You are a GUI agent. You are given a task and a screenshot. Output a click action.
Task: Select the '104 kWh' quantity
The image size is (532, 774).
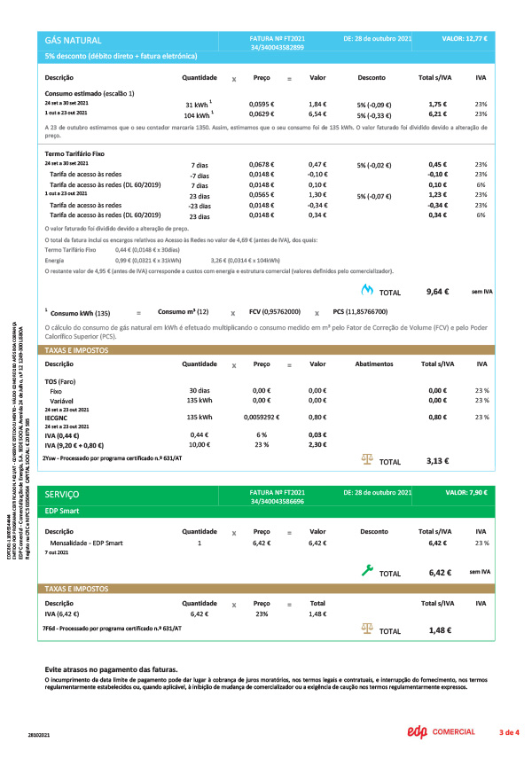tap(199, 115)
